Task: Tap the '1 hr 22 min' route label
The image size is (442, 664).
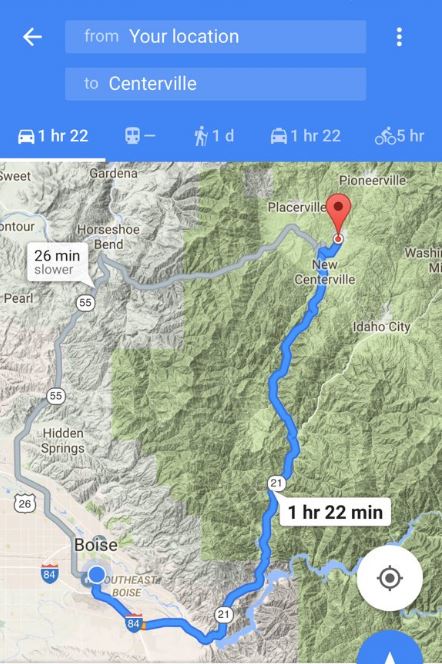Action: (x=335, y=512)
